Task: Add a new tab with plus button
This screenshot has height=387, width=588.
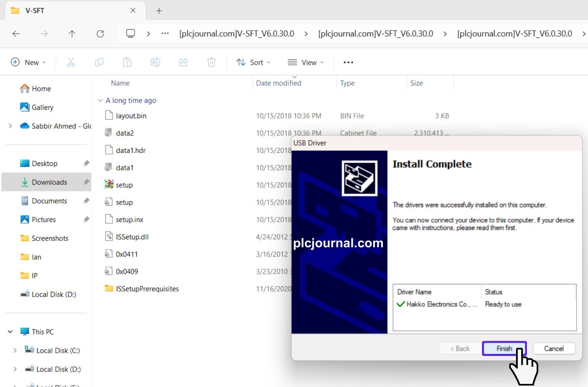Action: pyautogui.click(x=159, y=11)
